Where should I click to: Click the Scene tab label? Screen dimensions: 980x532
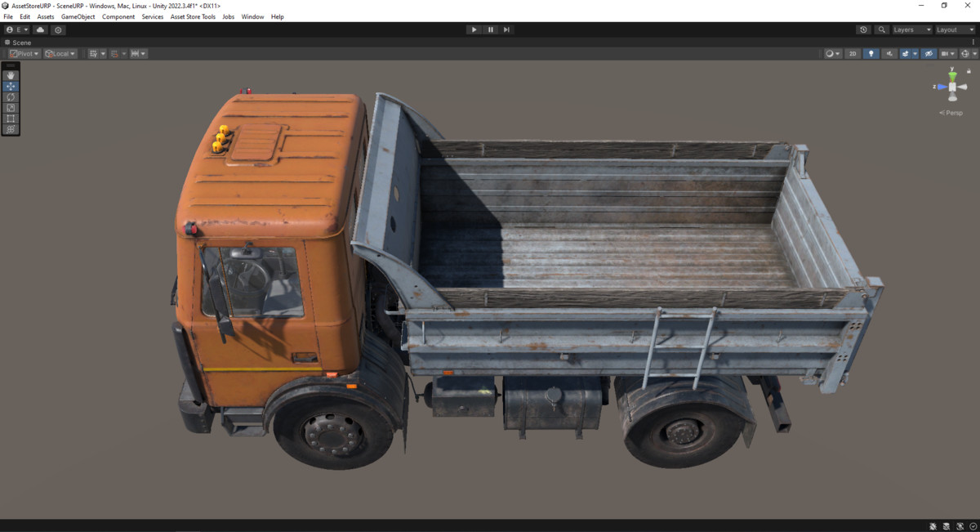click(x=20, y=42)
